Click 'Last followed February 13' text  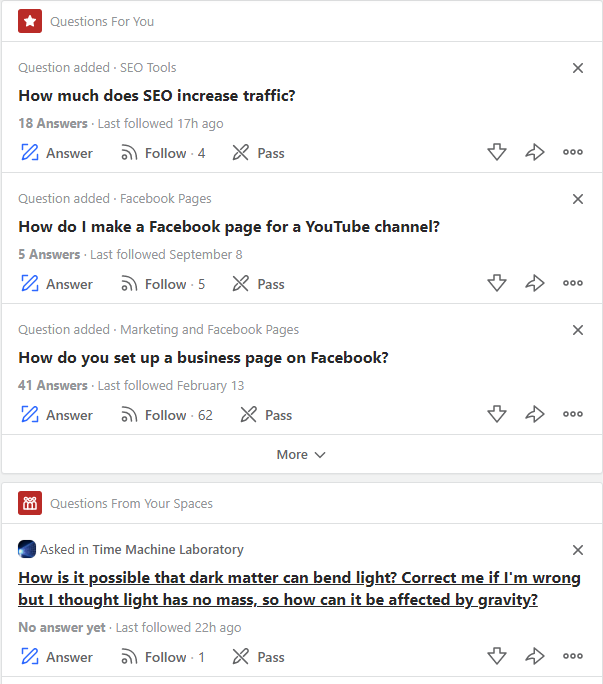171,385
